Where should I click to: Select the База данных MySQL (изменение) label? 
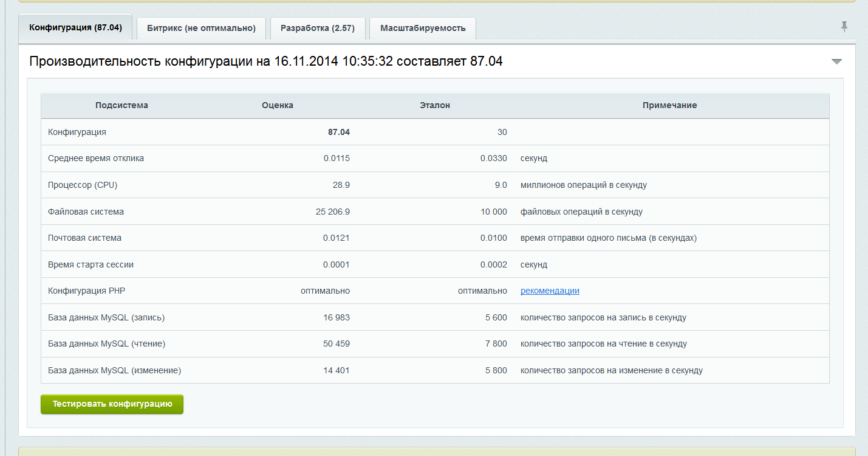tap(115, 370)
